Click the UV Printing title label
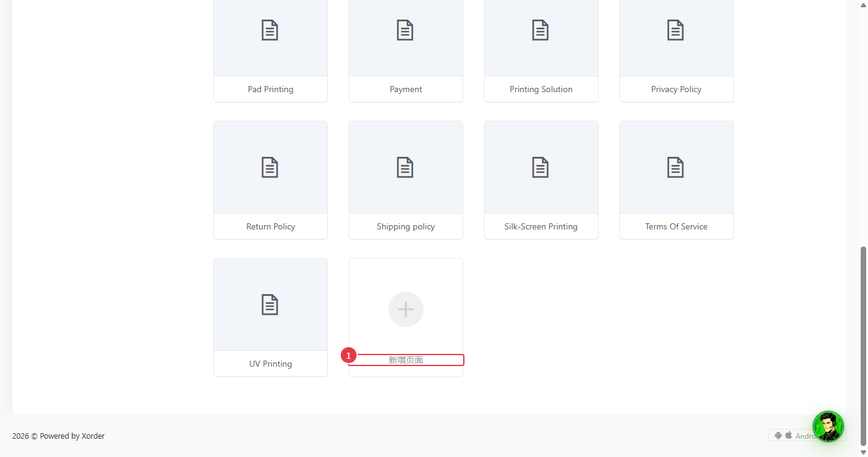The height and width of the screenshot is (457, 868). 271,364
